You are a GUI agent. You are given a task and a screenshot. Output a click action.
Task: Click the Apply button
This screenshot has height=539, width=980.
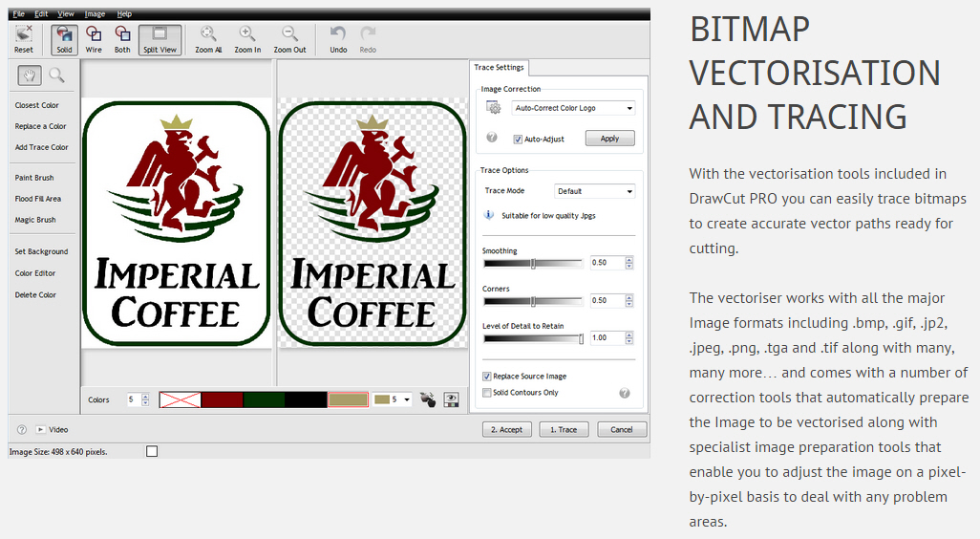610,139
